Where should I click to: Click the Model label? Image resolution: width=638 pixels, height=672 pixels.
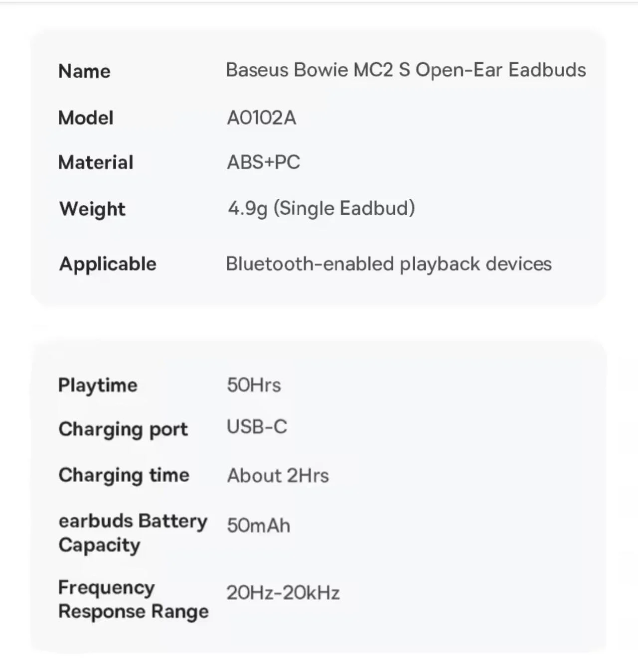coord(86,118)
